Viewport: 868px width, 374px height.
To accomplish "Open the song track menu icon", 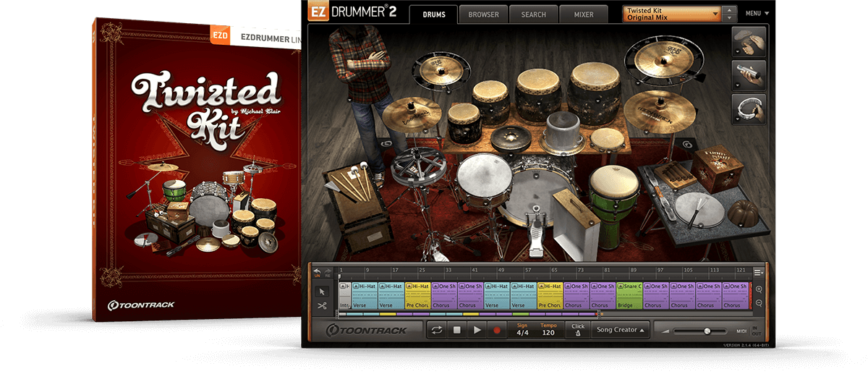I will pyautogui.click(x=758, y=272).
